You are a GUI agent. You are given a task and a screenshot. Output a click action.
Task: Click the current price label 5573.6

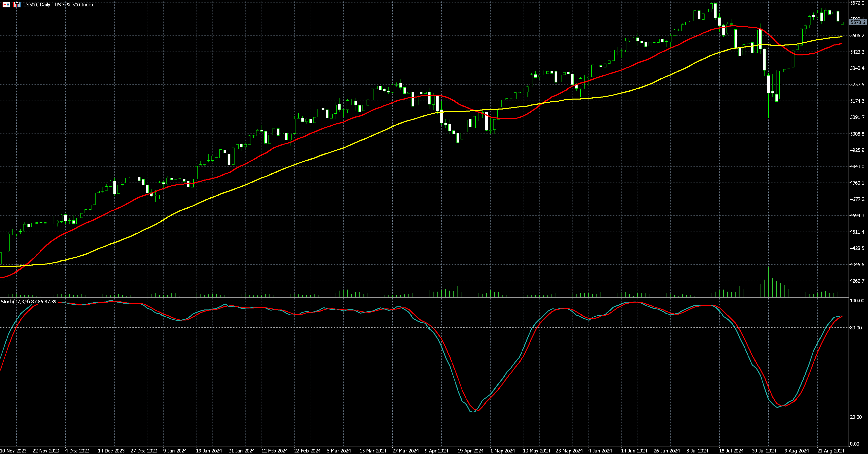point(857,22)
